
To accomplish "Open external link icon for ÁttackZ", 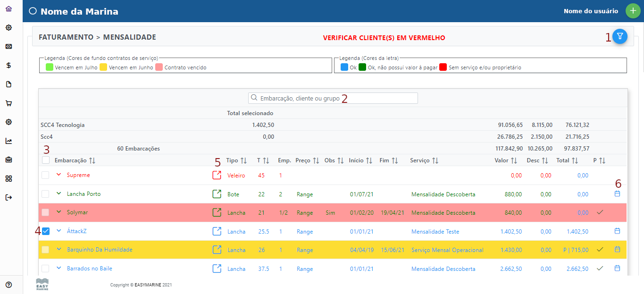I will (217, 231).
